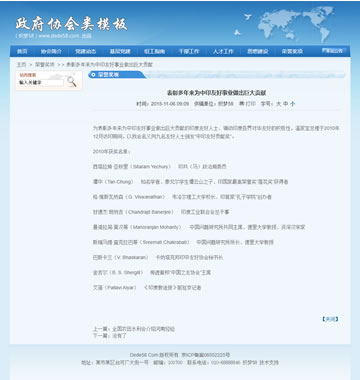Click the magnifier search icon

click(71, 81)
